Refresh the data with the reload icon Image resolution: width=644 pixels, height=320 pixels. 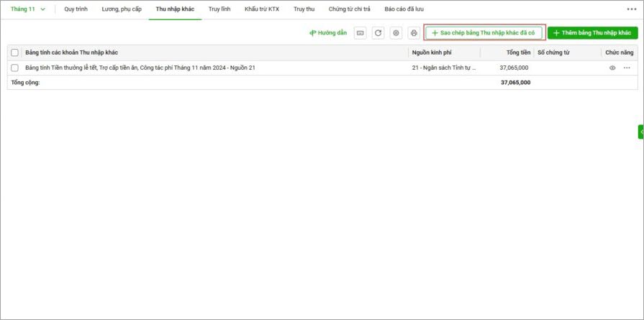tap(378, 33)
